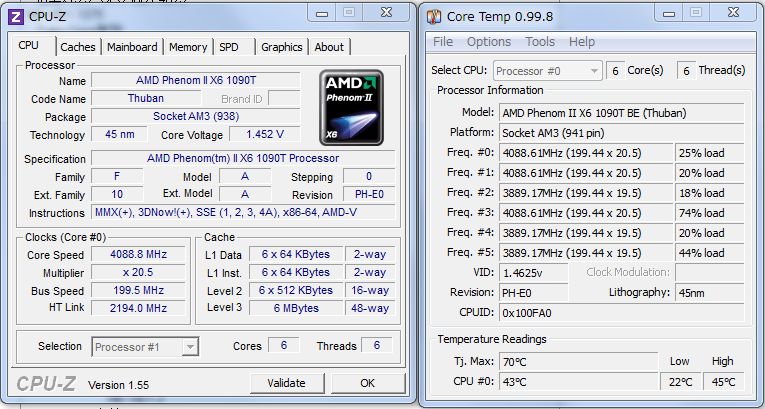Click the Core Temp thermometer title icon
The height and width of the screenshot is (409, 765).
tap(432, 15)
